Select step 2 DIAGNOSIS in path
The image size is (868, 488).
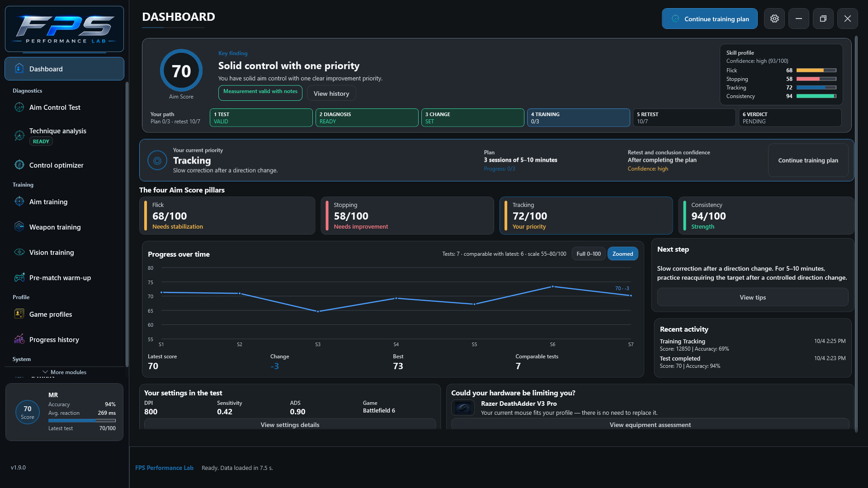(367, 117)
